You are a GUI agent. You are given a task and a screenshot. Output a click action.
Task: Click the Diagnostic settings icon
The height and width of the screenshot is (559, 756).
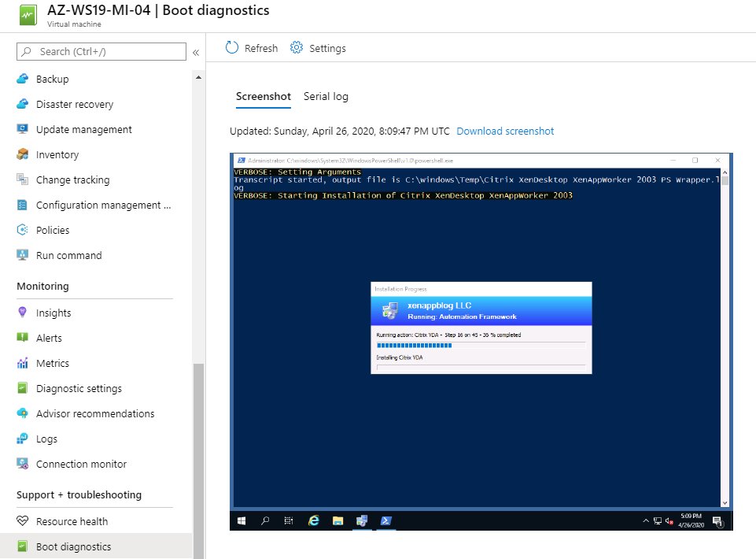pyautogui.click(x=22, y=388)
